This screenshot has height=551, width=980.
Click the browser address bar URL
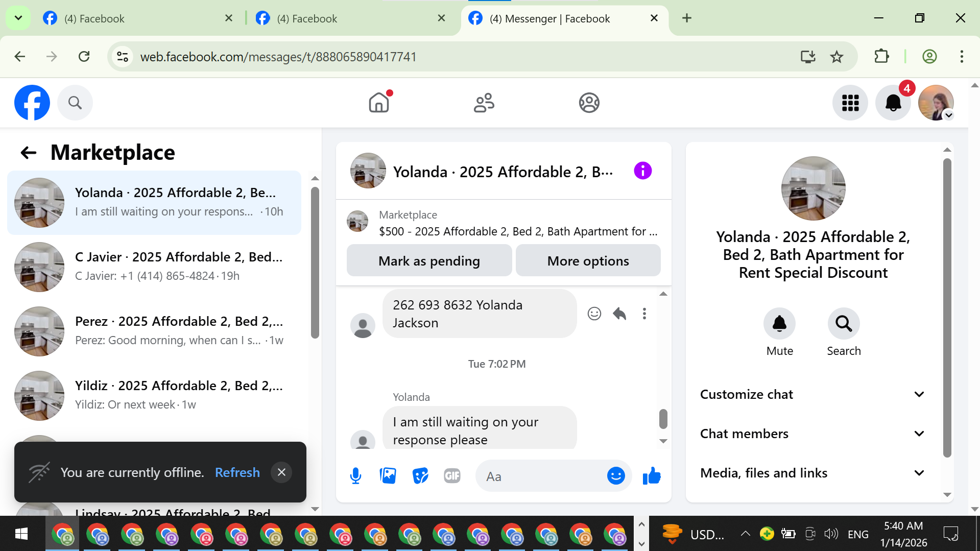point(278,56)
